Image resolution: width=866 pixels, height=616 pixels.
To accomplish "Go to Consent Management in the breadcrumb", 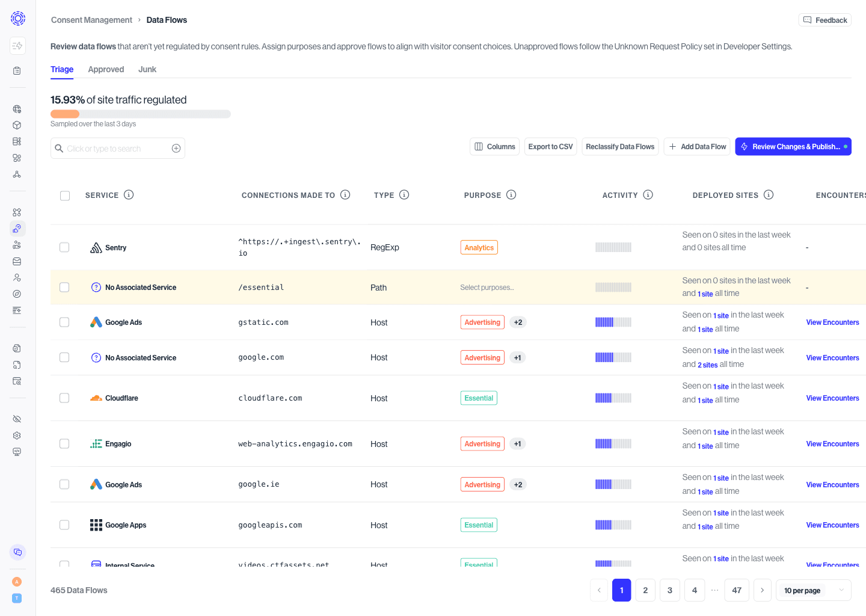I will [91, 20].
